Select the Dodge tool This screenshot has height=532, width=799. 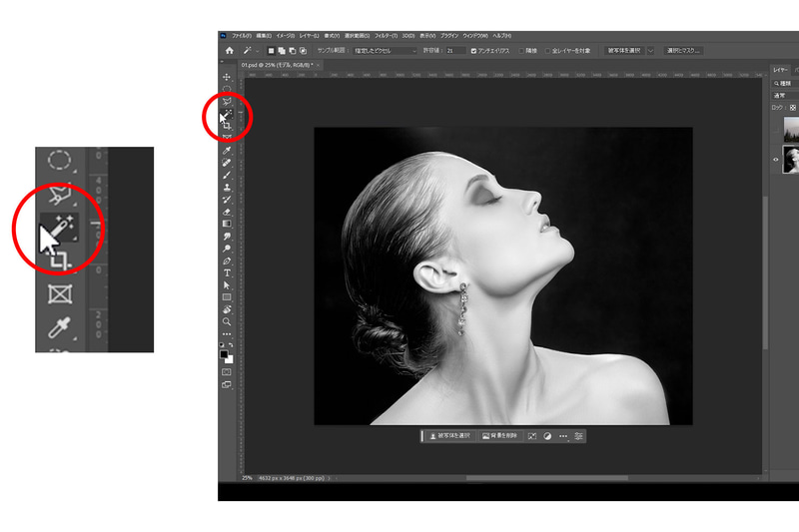[x=227, y=249]
